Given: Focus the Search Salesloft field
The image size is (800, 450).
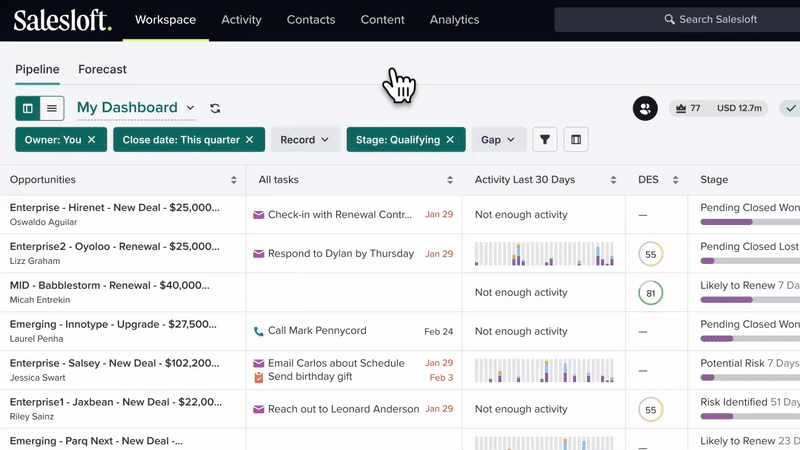Looking at the screenshot, I should point(677,20).
